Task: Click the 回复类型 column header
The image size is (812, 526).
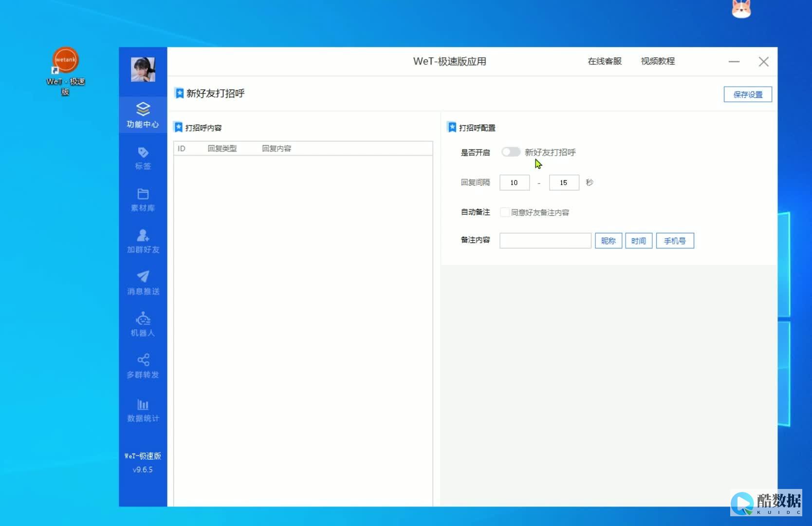Action: (x=222, y=149)
